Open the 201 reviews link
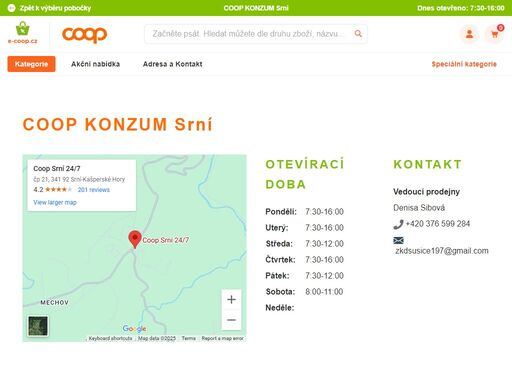512x384 pixels. coord(94,190)
